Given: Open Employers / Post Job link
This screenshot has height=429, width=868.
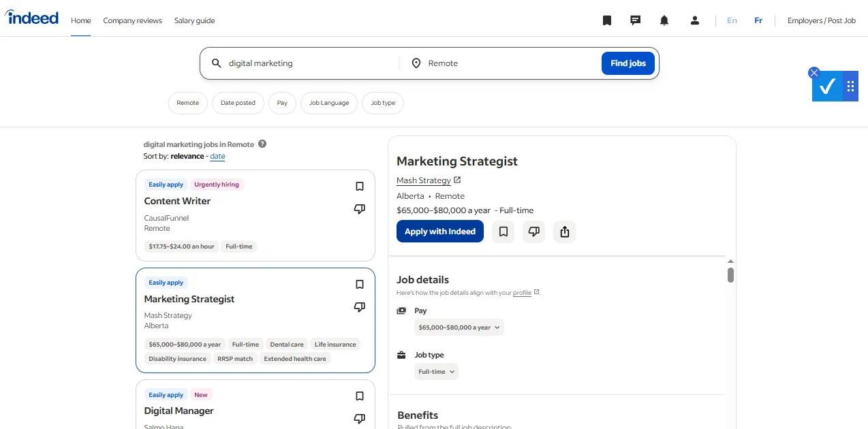Looking at the screenshot, I should (822, 20).
